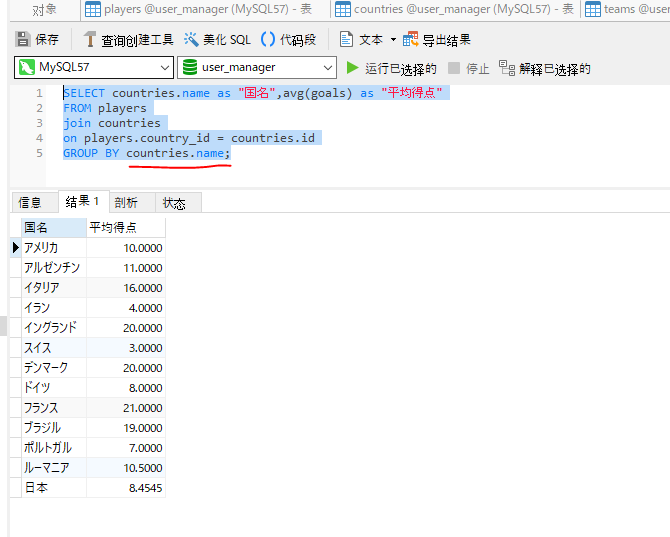The image size is (670, 537).
Task: Click the 4.0000 average value cell
Action: point(126,308)
